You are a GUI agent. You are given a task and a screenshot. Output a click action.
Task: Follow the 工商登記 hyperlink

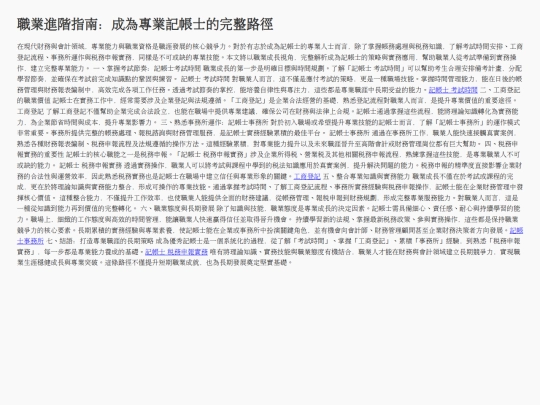point(307,176)
